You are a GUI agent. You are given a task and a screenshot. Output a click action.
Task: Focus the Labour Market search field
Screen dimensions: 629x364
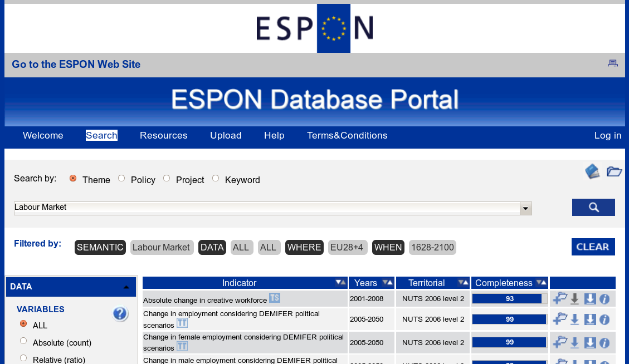click(267, 209)
